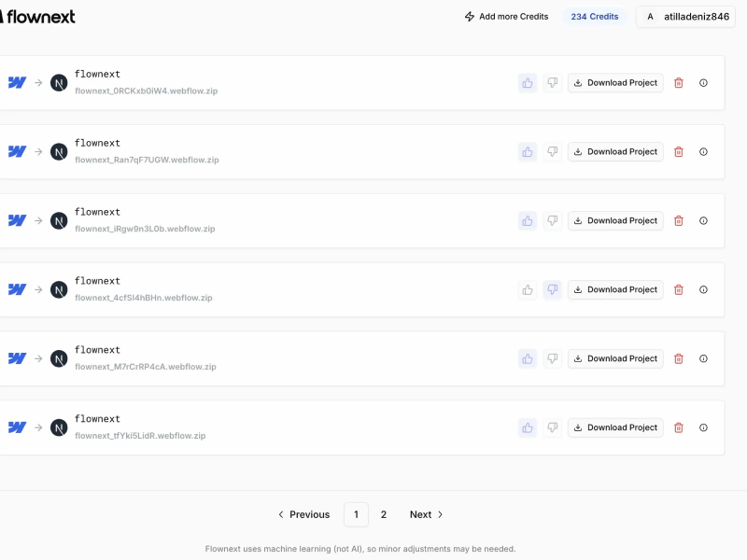Click Next.js logo of flownext_4cfSl4hBHn.webflow.zip row
Viewport: 747px width, 560px height.
point(59,290)
